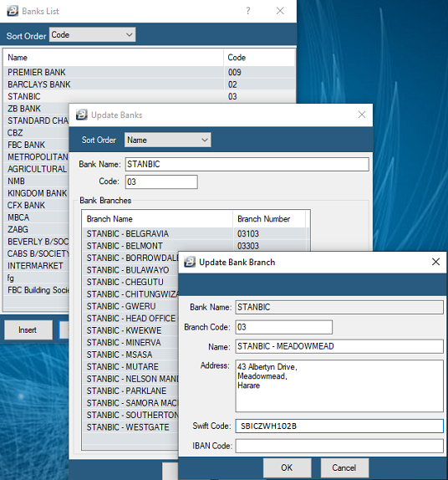Image resolution: width=448 pixels, height=480 pixels.
Task: Select FBC BANK row
Action: (37, 145)
